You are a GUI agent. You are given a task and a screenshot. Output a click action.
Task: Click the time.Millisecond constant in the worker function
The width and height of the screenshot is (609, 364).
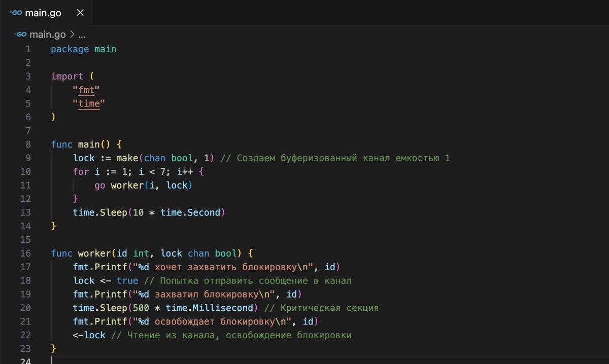[x=210, y=308]
